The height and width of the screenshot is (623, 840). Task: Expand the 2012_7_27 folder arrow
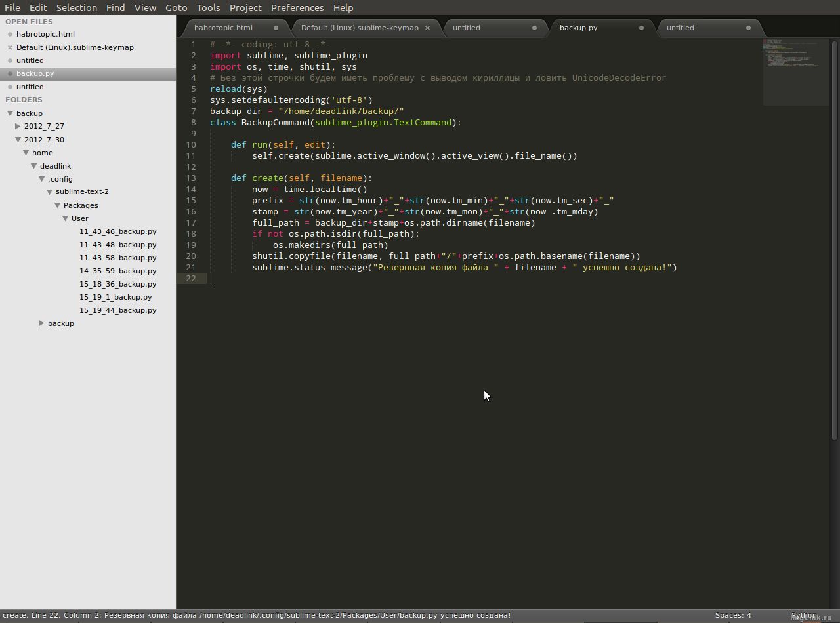click(18, 126)
